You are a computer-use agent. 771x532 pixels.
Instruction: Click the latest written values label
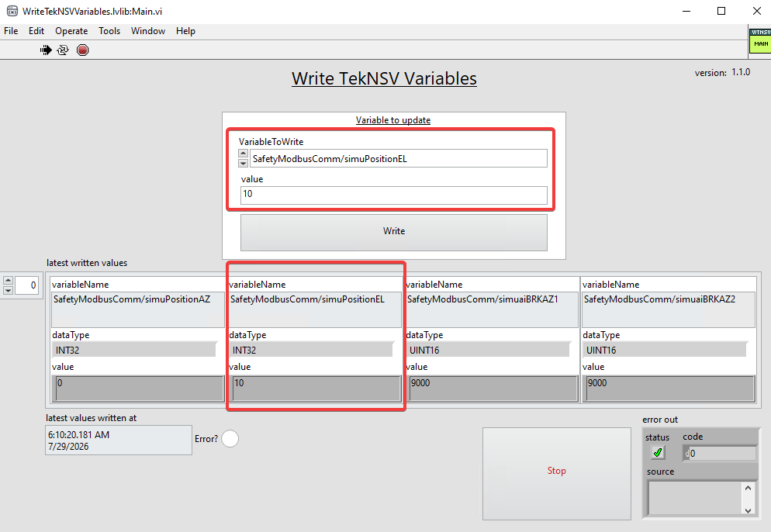click(87, 263)
